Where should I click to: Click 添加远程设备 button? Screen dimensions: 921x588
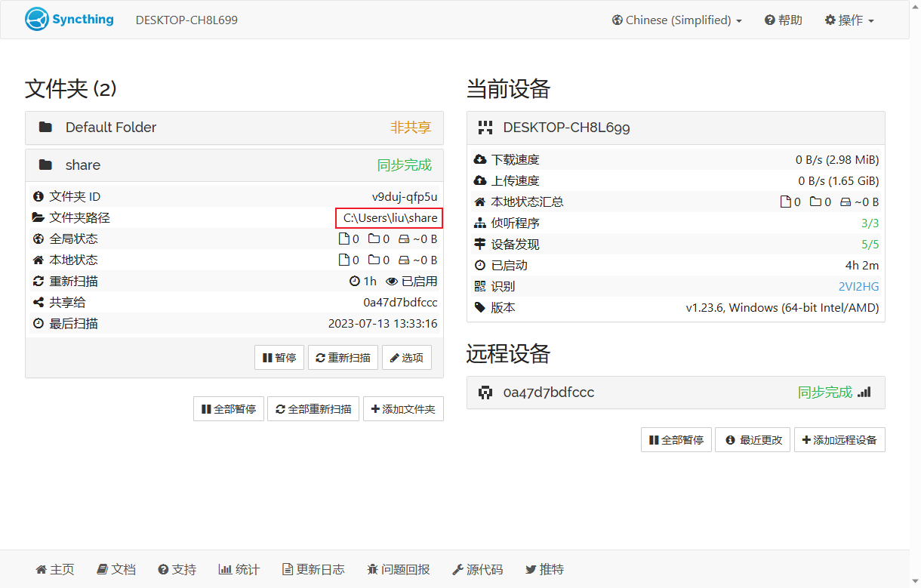coord(839,440)
